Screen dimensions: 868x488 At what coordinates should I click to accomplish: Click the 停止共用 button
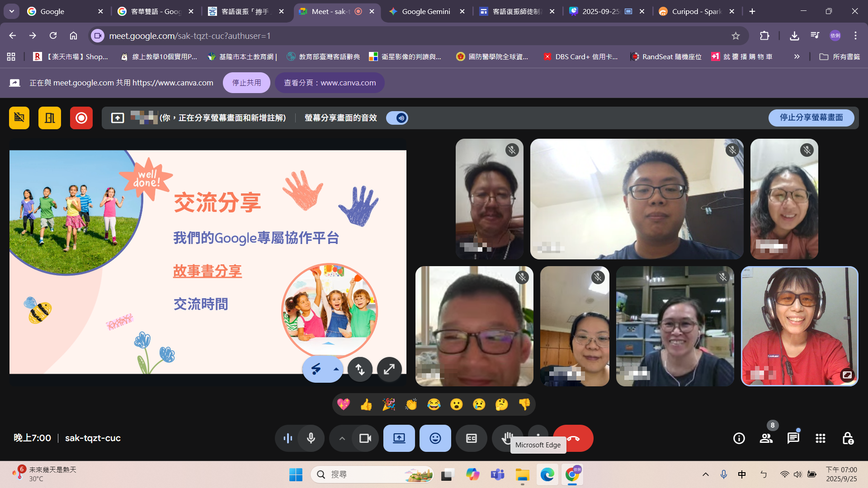coord(246,83)
